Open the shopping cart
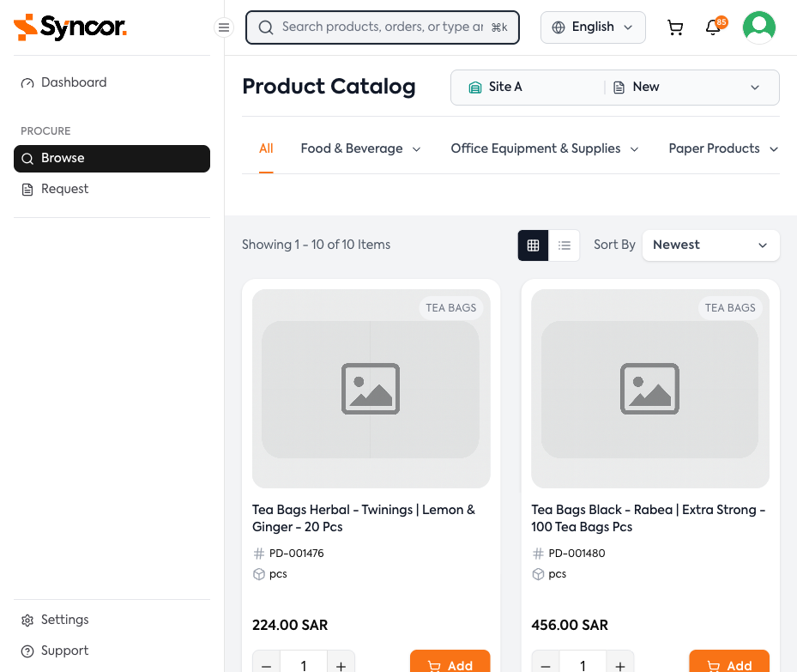797x672 pixels. pos(675,27)
